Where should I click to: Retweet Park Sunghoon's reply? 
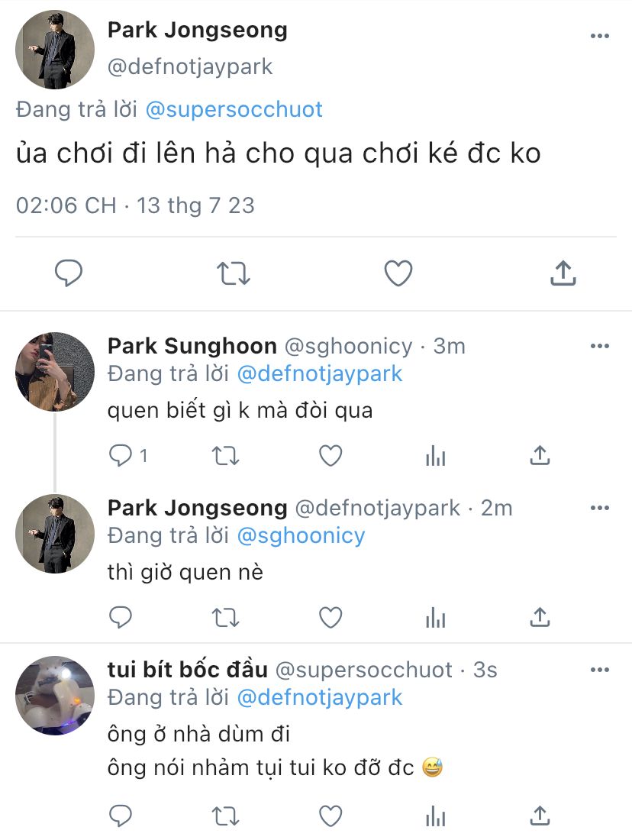224,456
